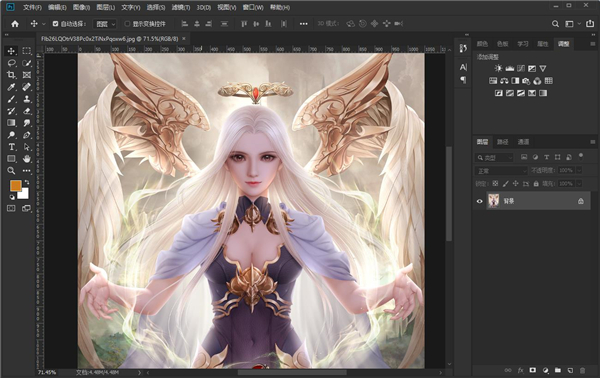Open the Move tool preset picker arrow
600x378 pixels.
(x=44, y=24)
